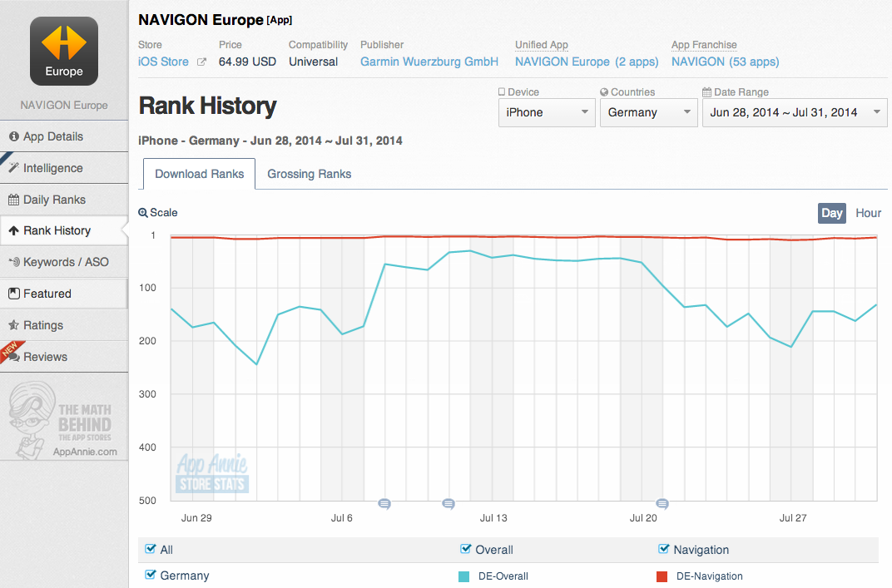Toggle the Navigation checkbox
The image size is (892, 588).
pos(663,550)
